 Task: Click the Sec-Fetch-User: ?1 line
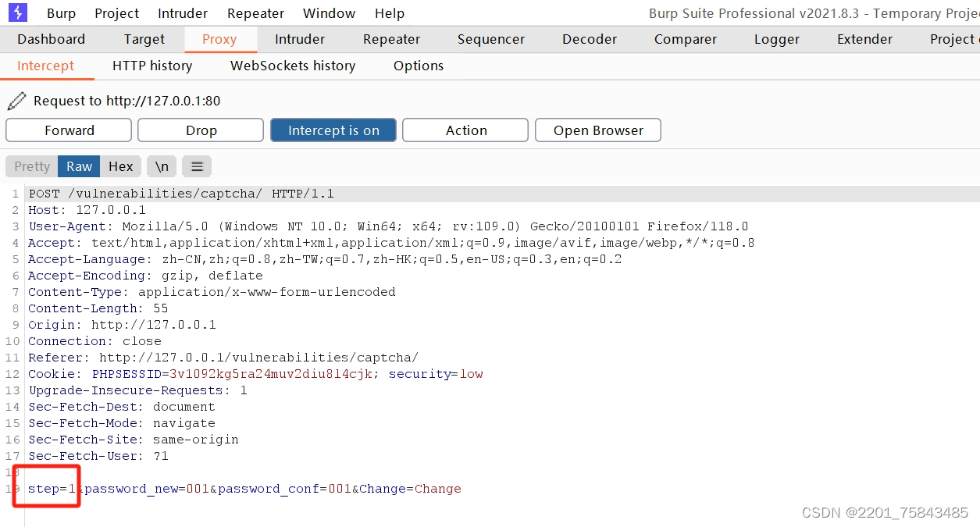98,456
